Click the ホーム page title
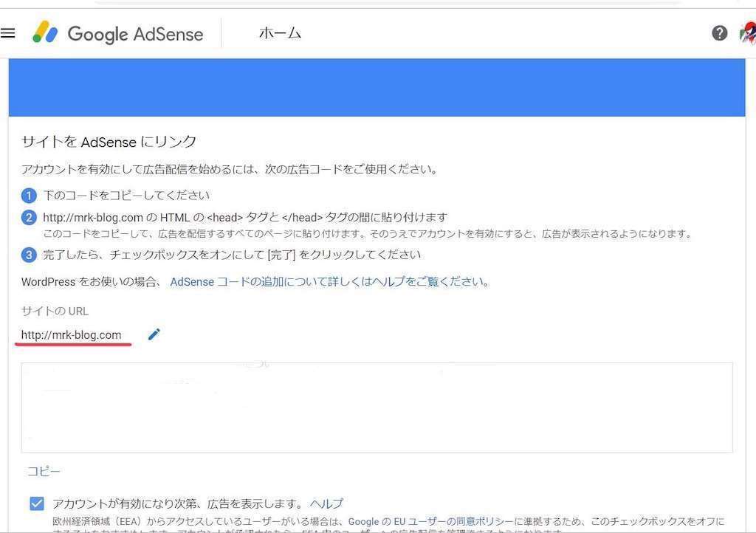 [280, 33]
